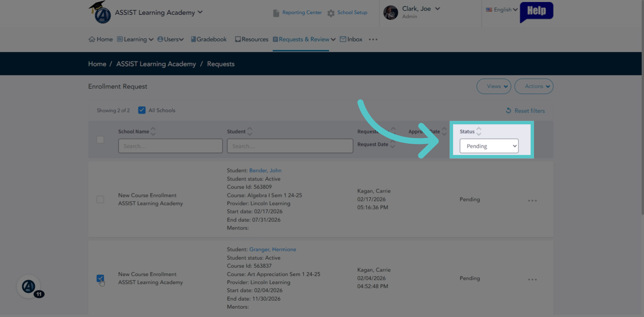The image size is (644, 317).
Task: Click the School Setup gear icon
Action: coord(331,13)
